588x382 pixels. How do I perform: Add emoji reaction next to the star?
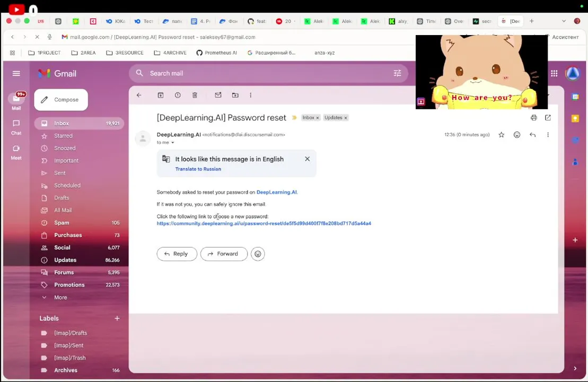(517, 135)
